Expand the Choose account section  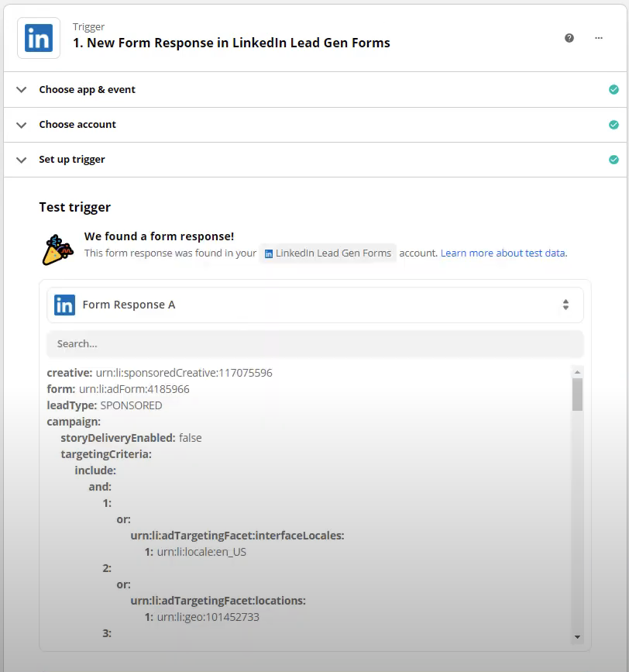[x=315, y=125]
